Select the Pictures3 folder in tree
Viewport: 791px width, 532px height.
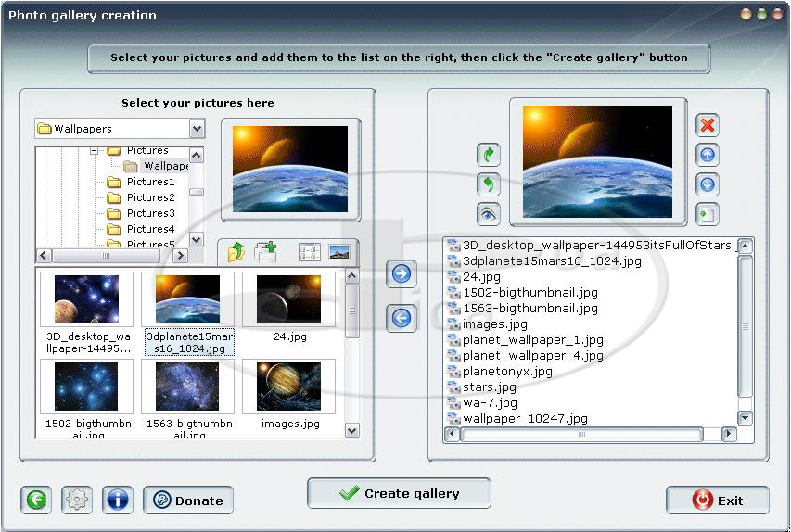pos(150,213)
